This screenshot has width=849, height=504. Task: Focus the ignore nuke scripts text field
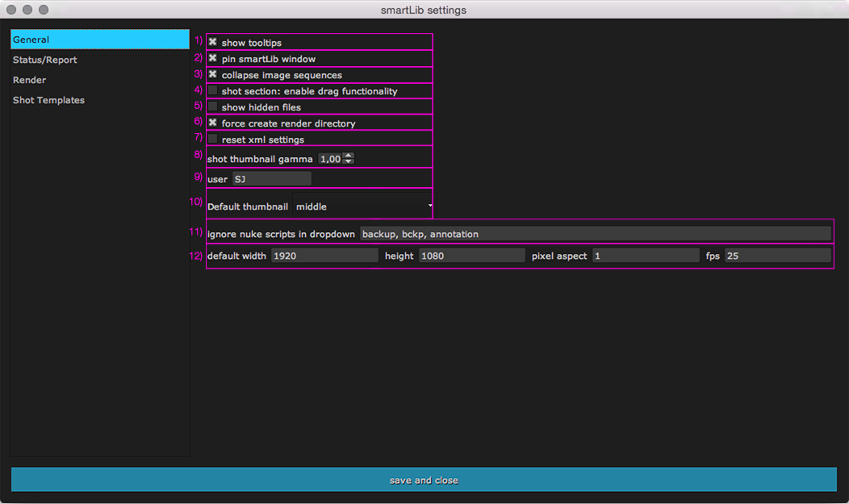pos(595,234)
